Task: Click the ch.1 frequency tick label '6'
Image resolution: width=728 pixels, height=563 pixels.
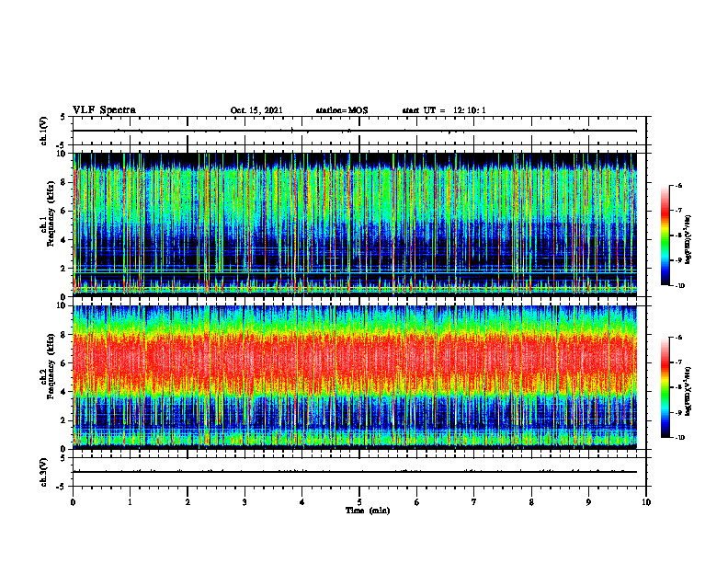Action: click(x=63, y=211)
